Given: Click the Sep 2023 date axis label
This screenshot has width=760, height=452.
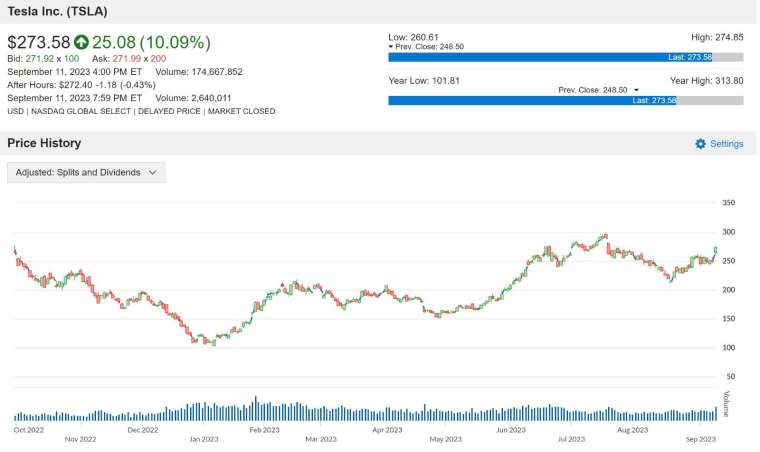Looking at the screenshot, I should click(700, 439).
